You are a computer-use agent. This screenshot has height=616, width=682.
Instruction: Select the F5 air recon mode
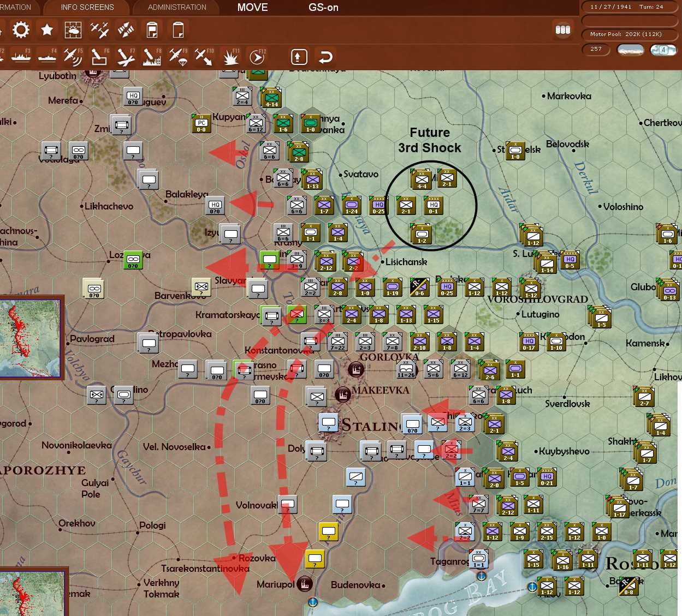pyautogui.click(x=73, y=56)
